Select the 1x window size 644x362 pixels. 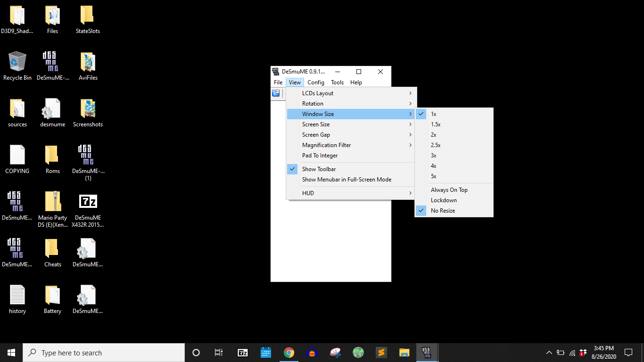(x=454, y=114)
